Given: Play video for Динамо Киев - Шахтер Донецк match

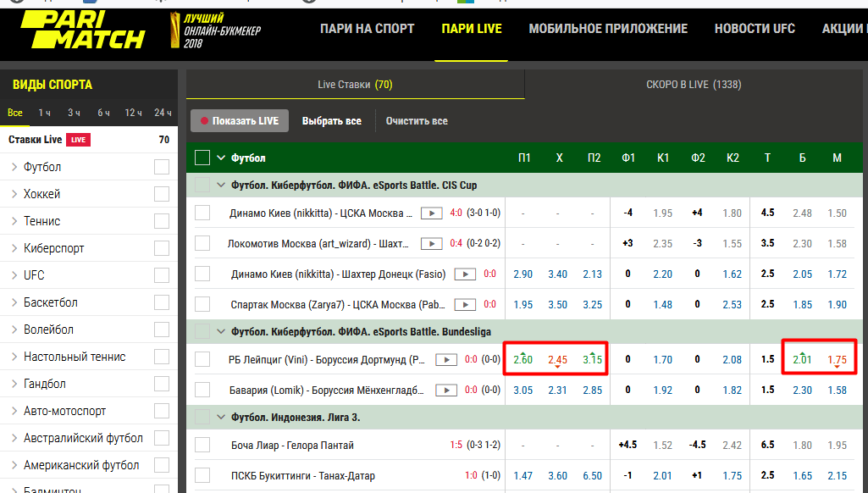Looking at the screenshot, I should click(x=465, y=274).
